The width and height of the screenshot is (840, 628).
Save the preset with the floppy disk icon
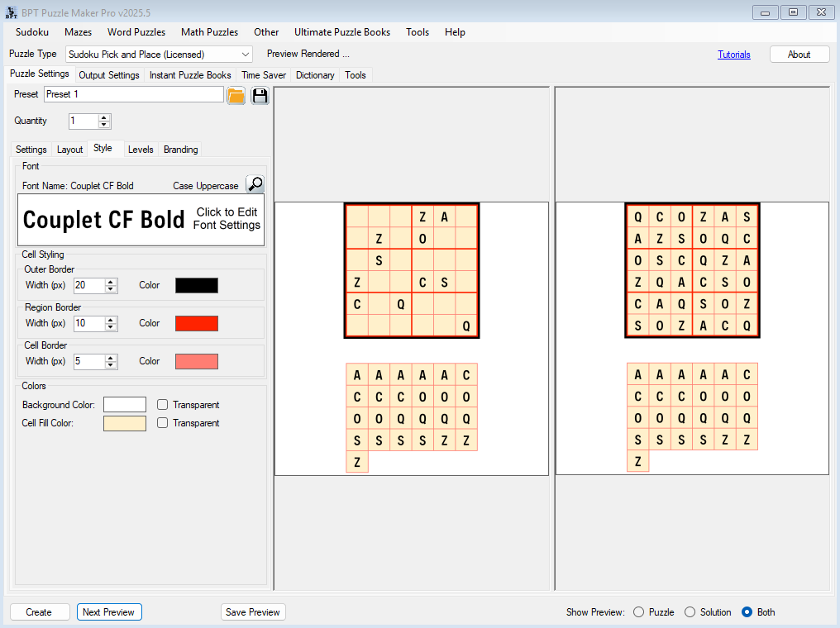pyautogui.click(x=260, y=95)
